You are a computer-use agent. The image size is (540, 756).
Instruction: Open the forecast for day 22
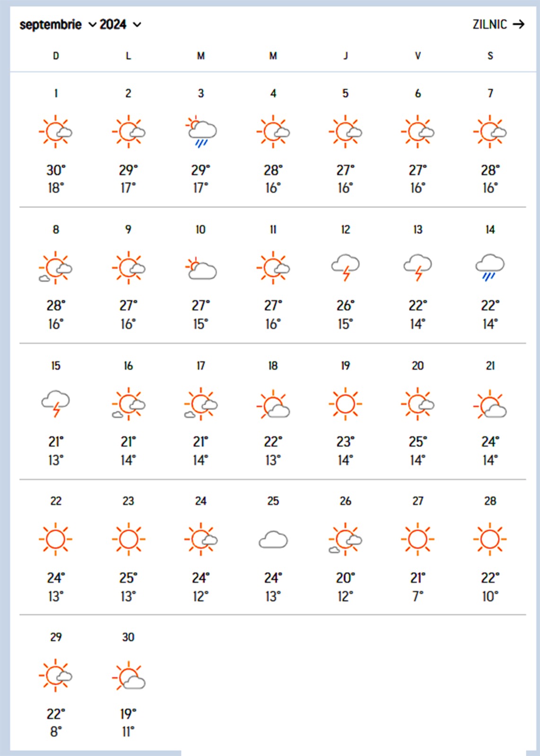coord(56,501)
